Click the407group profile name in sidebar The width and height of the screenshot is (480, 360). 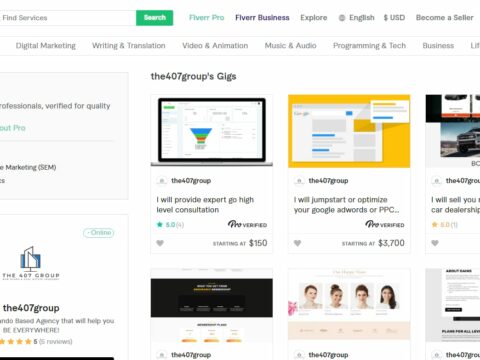pyautogui.click(x=31, y=308)
